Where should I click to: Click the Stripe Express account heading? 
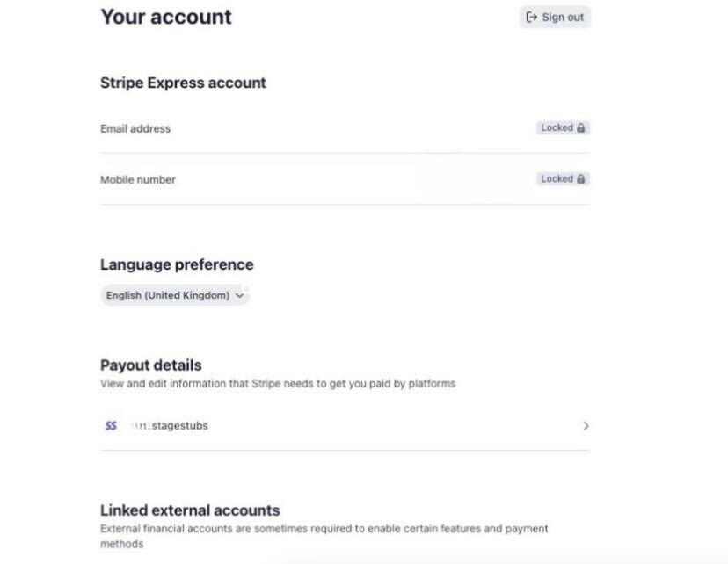pos(183,83)
